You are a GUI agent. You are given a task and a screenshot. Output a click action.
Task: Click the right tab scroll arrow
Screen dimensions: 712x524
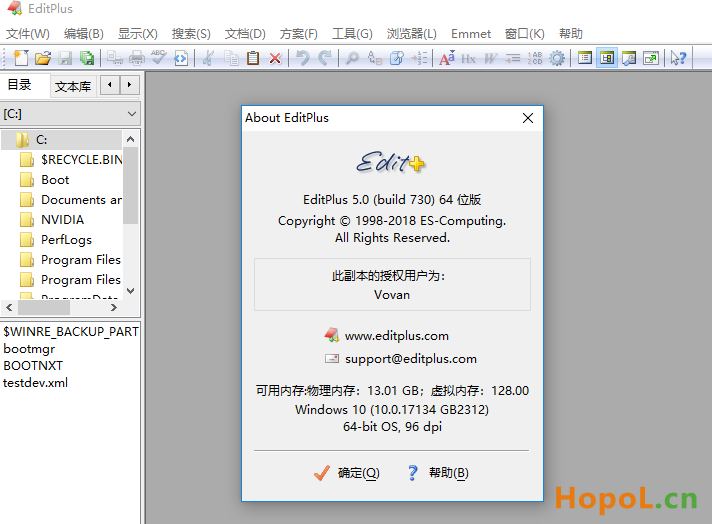[129, 85]
